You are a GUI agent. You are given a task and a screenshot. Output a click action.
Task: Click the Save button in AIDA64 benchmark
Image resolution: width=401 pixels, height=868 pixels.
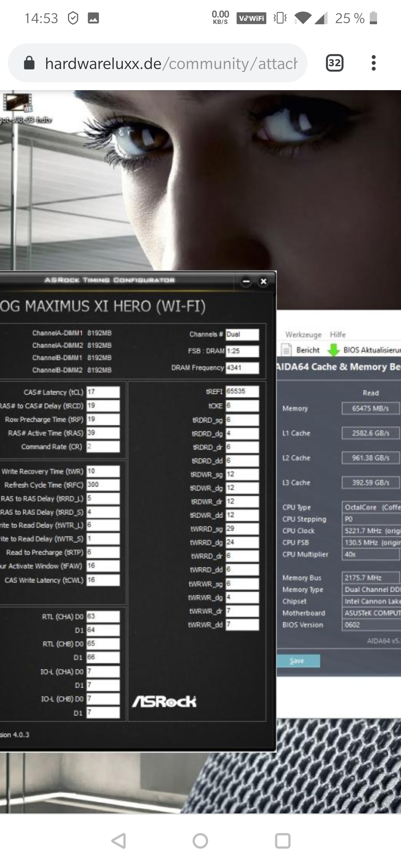point(298,660)
